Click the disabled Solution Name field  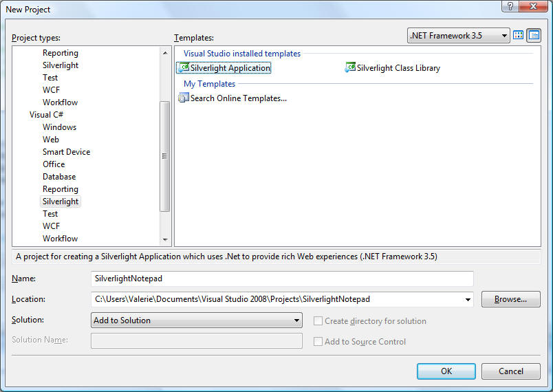click(197, 341)
